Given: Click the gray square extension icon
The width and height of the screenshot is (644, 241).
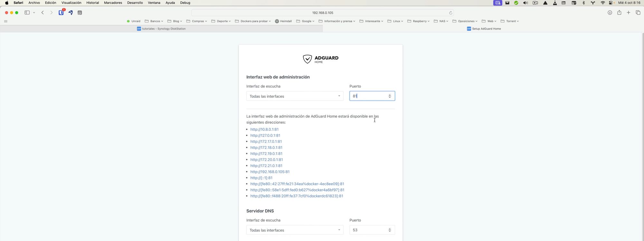Looking at the screenshot, I should click(x=80, y=13).
